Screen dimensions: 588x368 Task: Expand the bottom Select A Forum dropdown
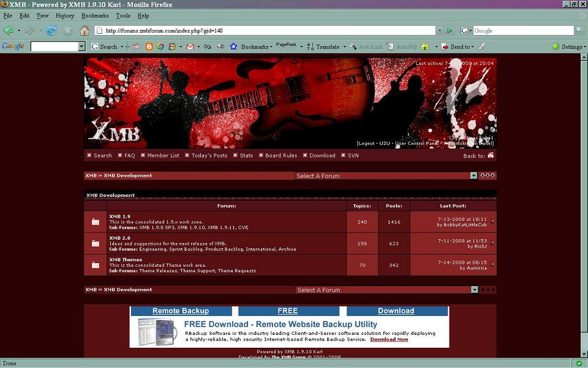tap(473, 290)
